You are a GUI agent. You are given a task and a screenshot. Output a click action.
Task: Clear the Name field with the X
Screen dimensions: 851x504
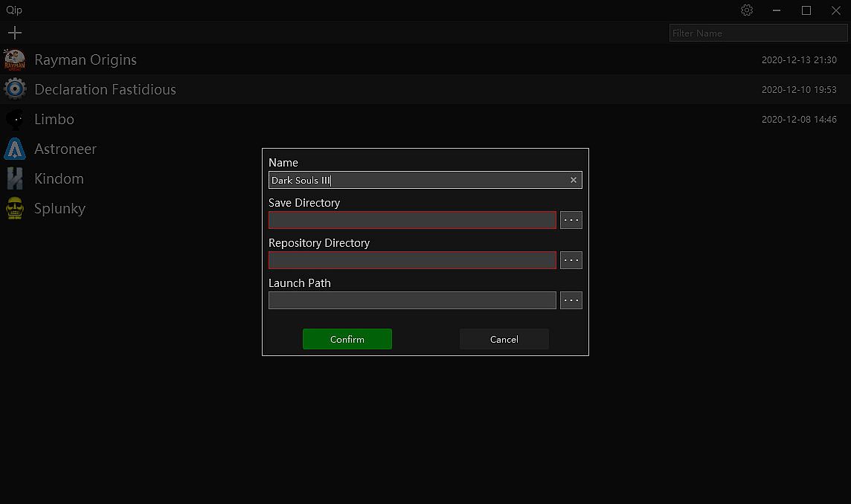[x=573, y=180]
